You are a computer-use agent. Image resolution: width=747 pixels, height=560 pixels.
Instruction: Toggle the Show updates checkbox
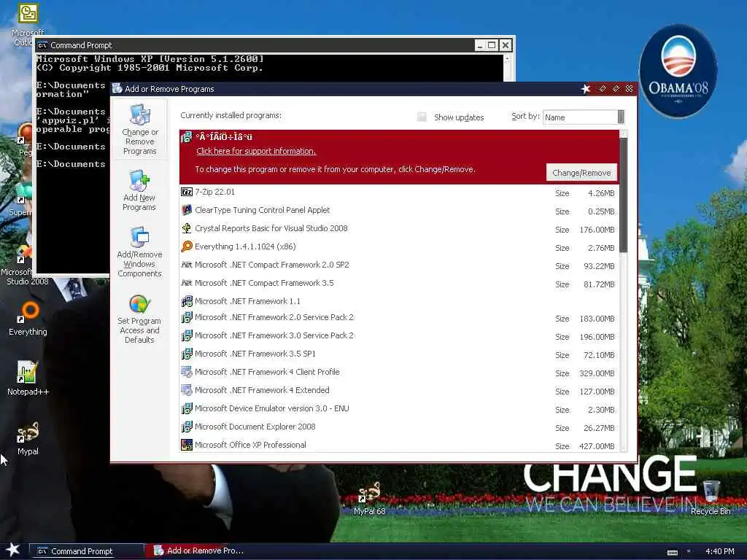tap(422, 117)
